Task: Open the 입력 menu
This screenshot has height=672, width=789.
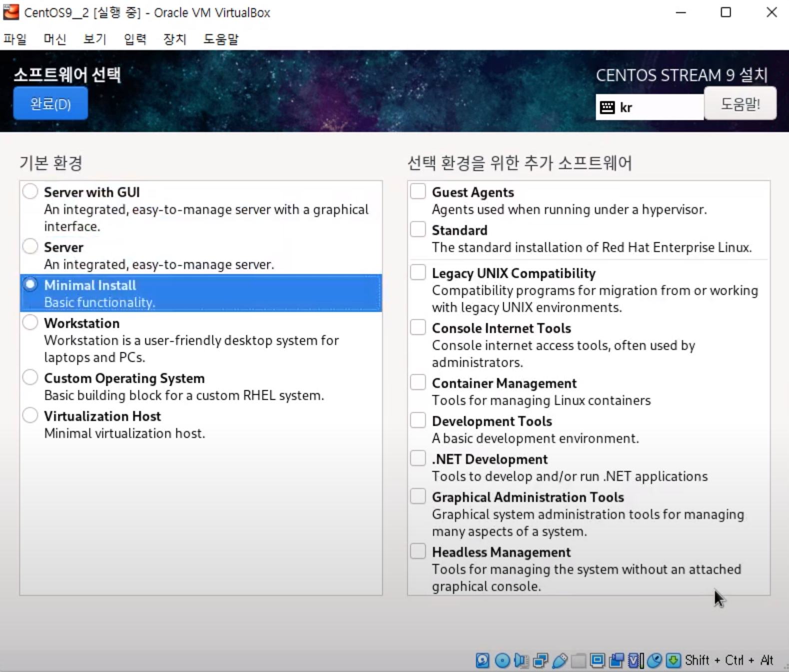Action: point(135,39)
